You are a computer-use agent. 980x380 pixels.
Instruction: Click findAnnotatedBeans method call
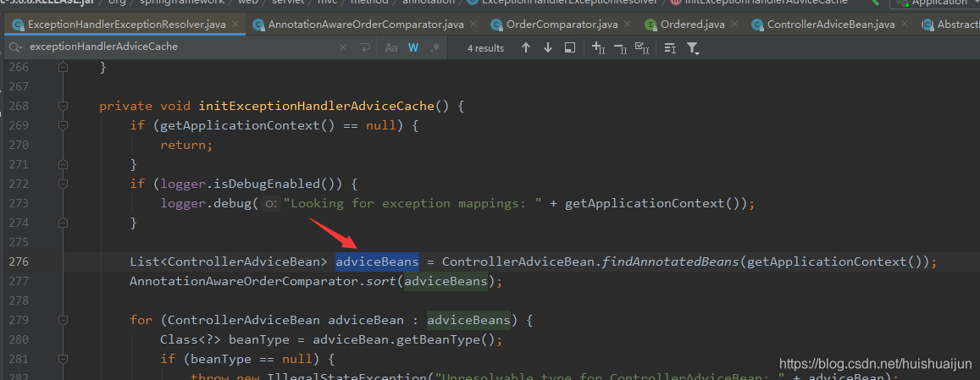(670, 262)
